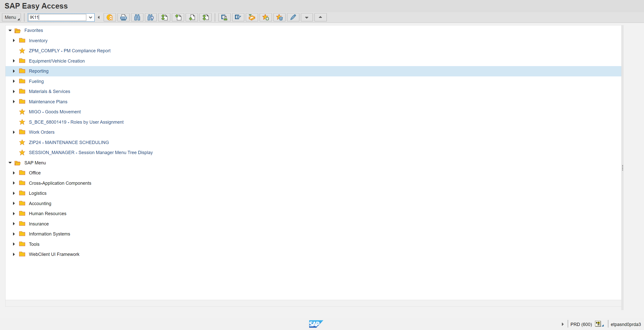Click the Last Page double-down-arrow icon
Screen dimensions: 644x330
click(206, 17)
